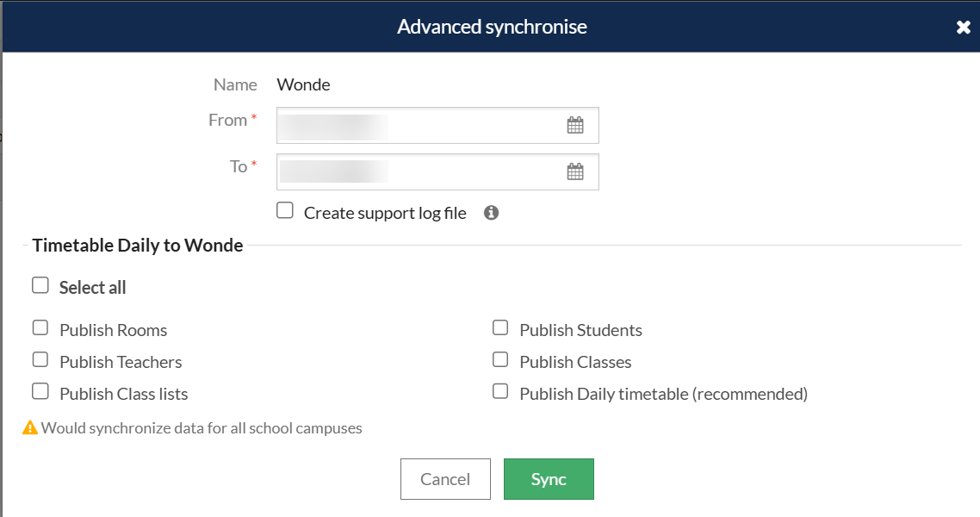980x517 pixels.
Task: Click the Advanced synchronise title bar
Action: click(x=491, y=27)
